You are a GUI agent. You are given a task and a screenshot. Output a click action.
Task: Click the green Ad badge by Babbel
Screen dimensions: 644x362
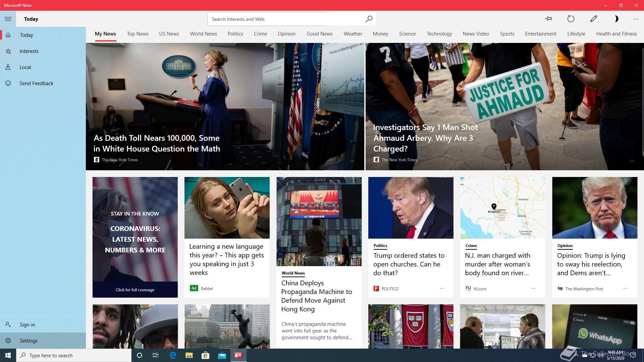(194, 288)
